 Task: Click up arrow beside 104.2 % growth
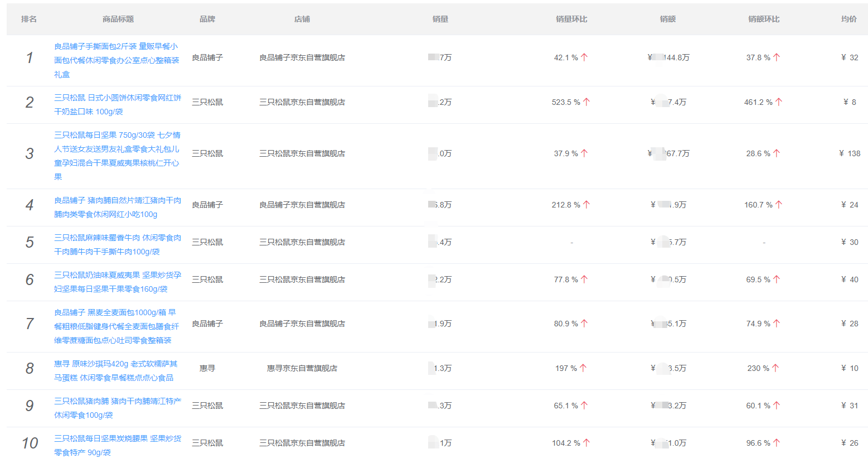586,443
